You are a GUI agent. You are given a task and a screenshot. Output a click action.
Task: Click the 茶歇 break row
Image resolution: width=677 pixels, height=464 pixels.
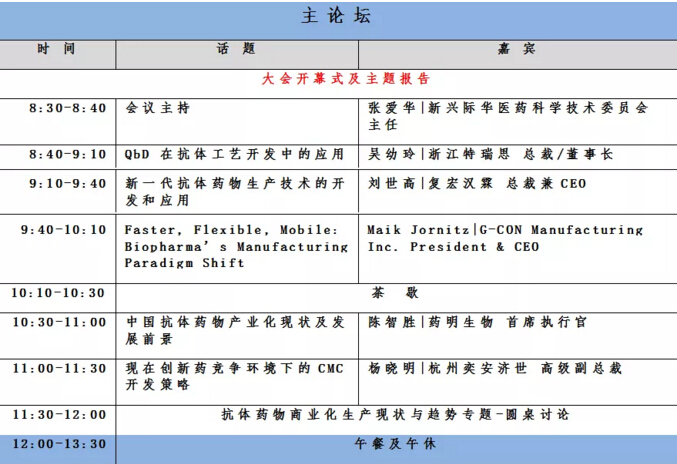395,293
